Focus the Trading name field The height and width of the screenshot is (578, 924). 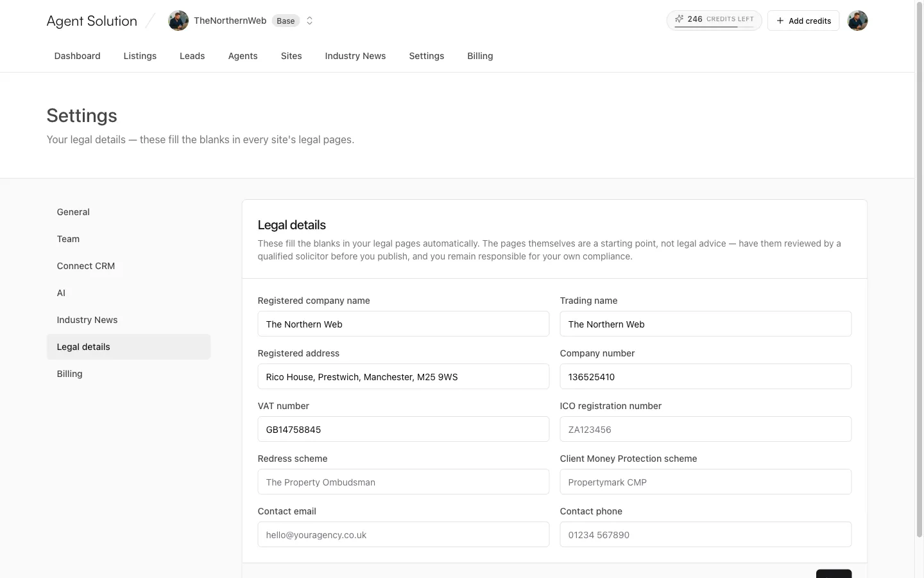coord(706,324)
